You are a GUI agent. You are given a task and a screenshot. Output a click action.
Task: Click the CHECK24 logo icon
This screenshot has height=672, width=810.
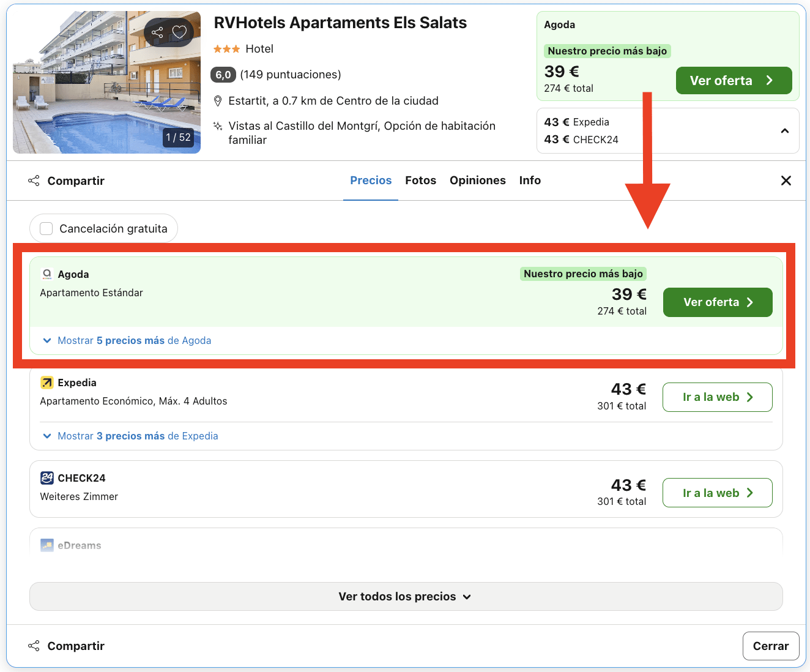[x=47, y=478]
